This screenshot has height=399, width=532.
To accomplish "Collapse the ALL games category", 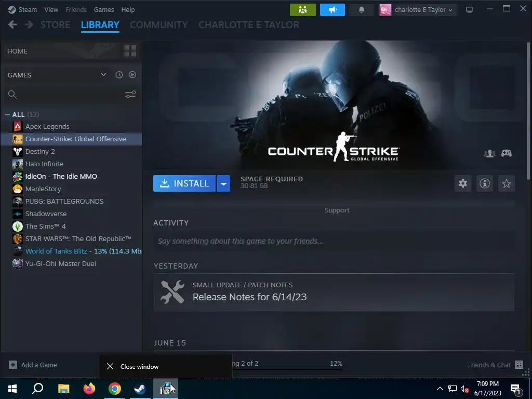I will click(x=7, y=115).
